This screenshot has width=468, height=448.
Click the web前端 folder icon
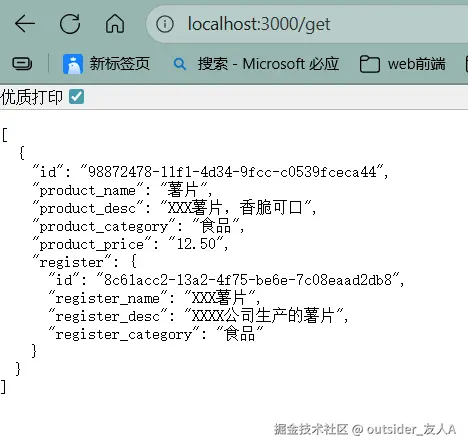pyautogui.click(x=370, y=64)
